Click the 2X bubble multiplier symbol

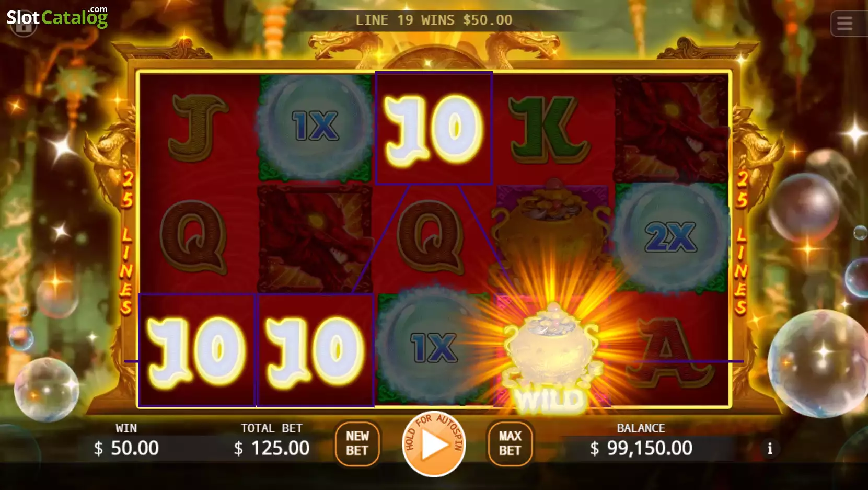click(x=672, y=236)
